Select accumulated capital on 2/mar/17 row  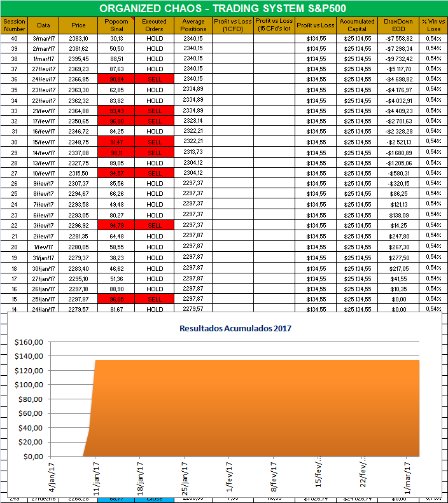[357, 49]
